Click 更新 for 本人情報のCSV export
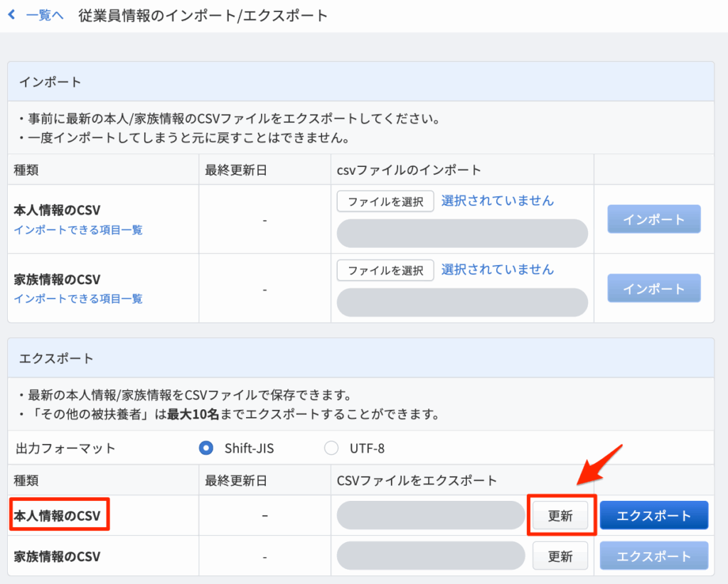The height and width of the screenshot is (584, 728). click(560, 516)
